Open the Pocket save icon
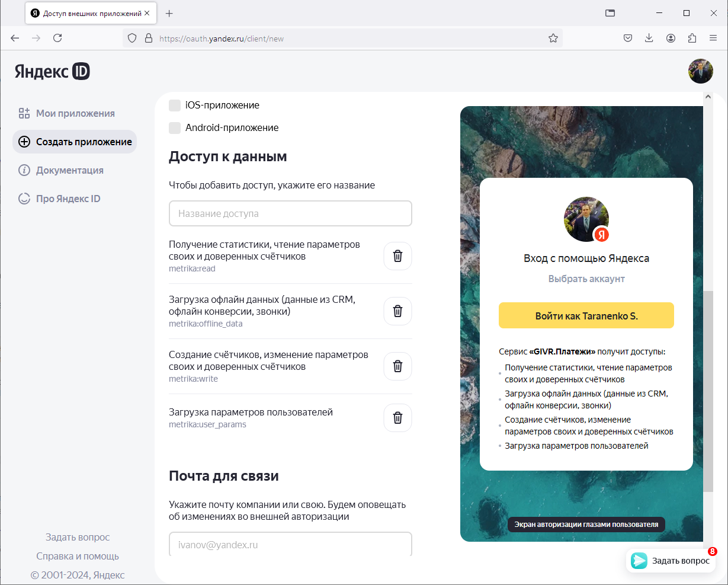Screen dimensions: 728x585 (628, 38)
